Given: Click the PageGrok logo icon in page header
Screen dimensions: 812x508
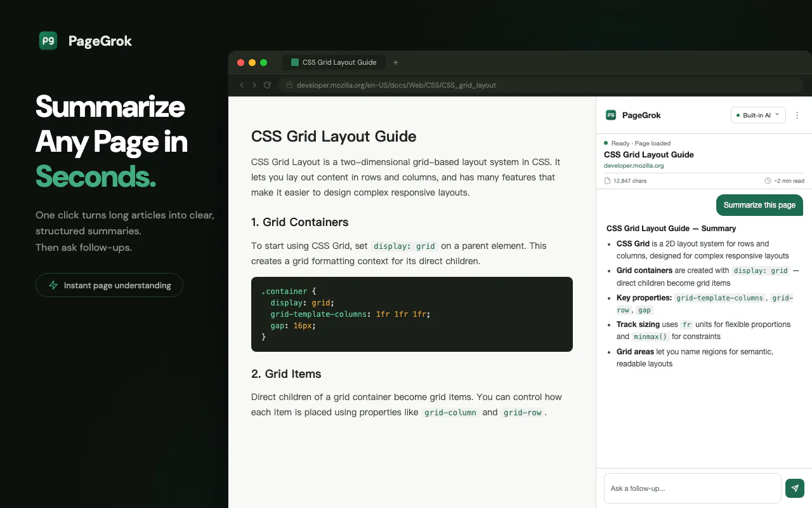Looking at the screenshot, I should [x=48, y=41].
